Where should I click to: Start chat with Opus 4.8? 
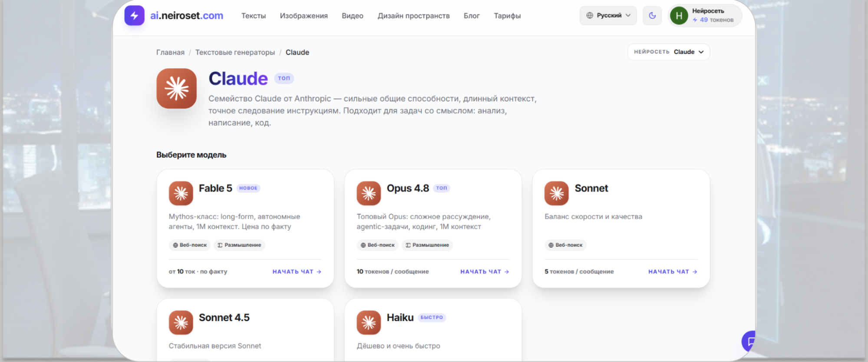click(x=485, y=272)
